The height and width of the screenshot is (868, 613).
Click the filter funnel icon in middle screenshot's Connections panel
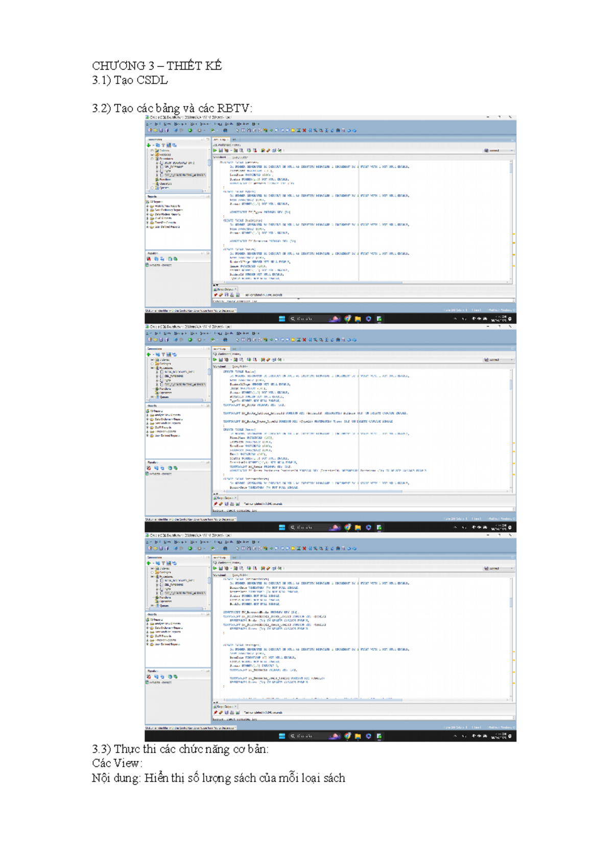pos(163,354)
